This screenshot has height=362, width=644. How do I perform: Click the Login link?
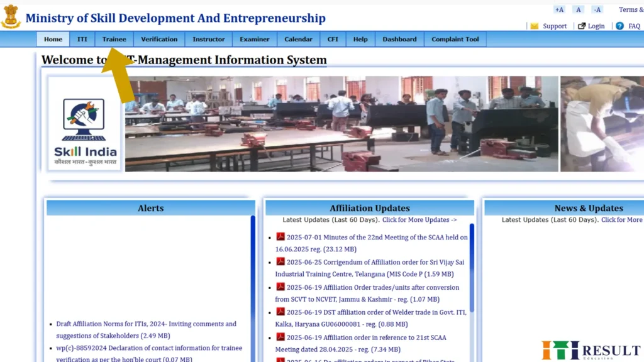596,26
